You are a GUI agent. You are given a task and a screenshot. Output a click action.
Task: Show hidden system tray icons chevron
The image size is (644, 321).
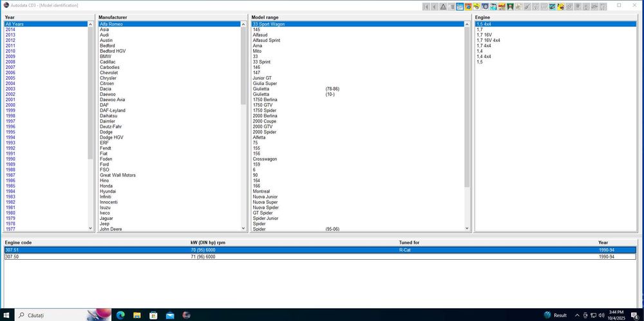click(x=577, y=315)
